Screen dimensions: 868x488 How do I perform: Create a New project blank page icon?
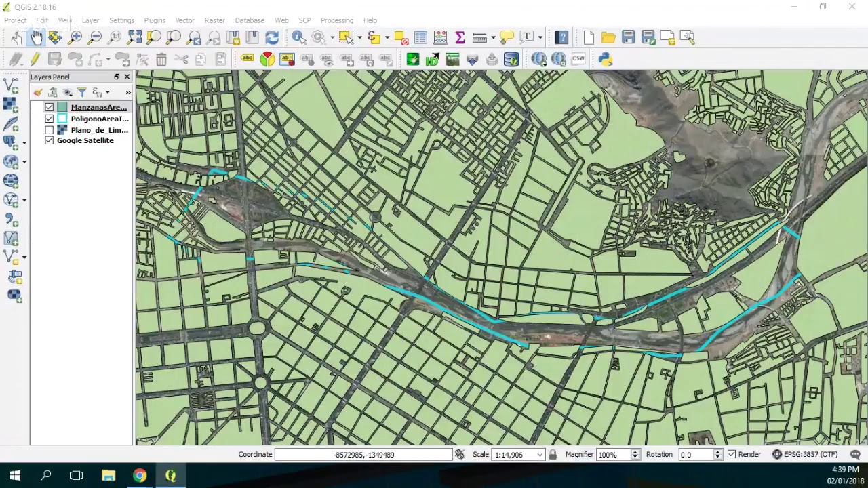(589, 37)
